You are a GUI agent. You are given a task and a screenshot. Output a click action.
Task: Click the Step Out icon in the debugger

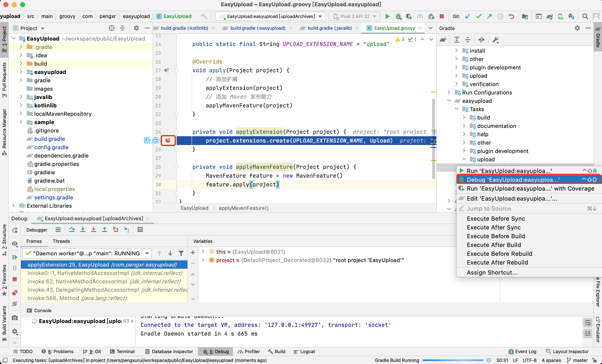click(x=105, y=229)
